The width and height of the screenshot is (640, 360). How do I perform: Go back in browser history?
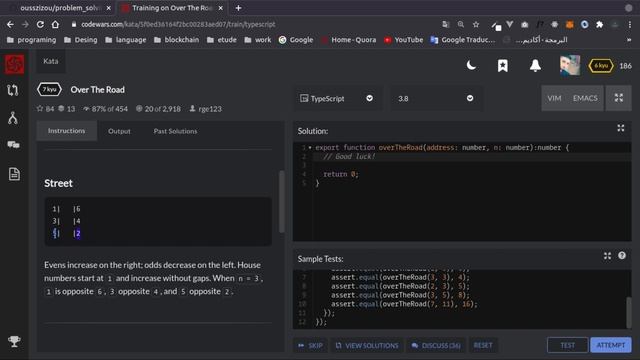coord(10,24)
